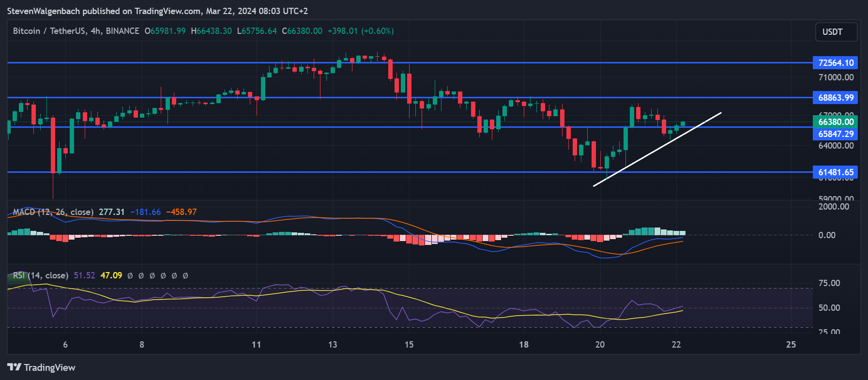Click the open price O65981.99
This screenshot has width=868, height=380.
coord(165,31)
